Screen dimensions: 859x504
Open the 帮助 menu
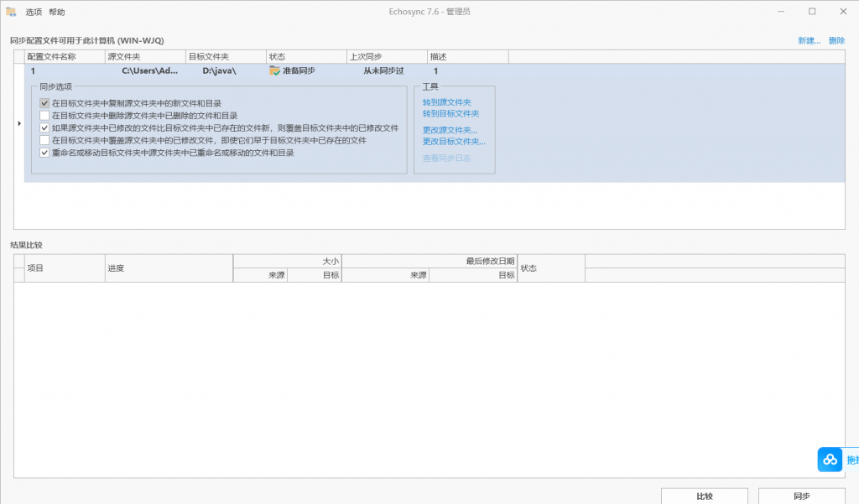coord(59,10)
